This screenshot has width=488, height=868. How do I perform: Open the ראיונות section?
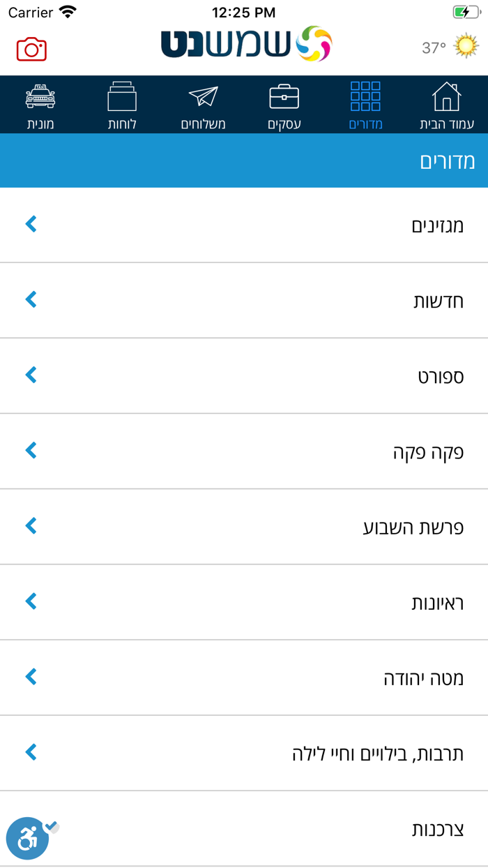(x=244, y=601)
